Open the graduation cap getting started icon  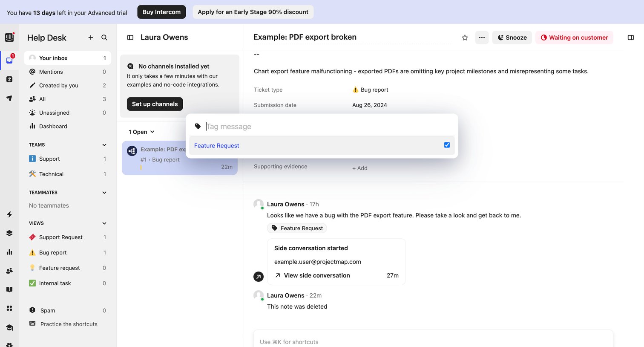[x=9, y=327]
